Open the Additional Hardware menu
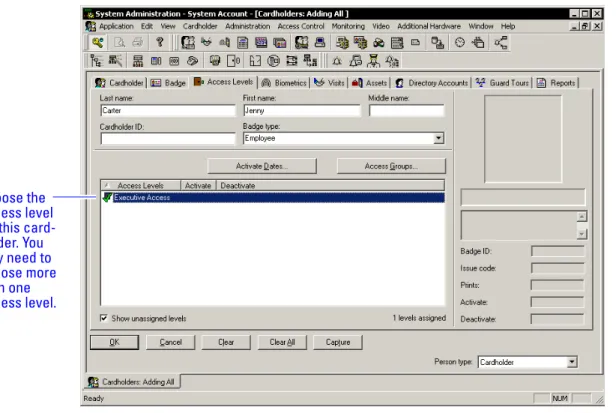Viewport: 616px width, 413px height. click(429, 26)
